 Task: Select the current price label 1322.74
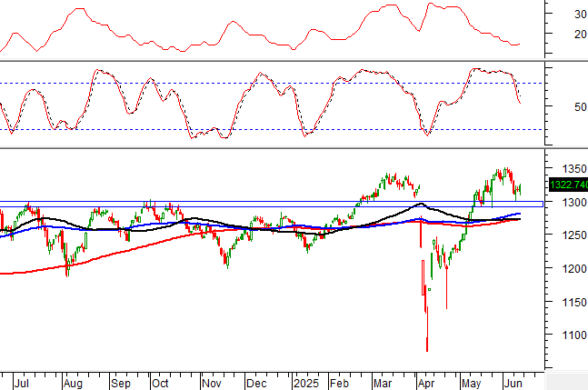click(x=568, y=185)
